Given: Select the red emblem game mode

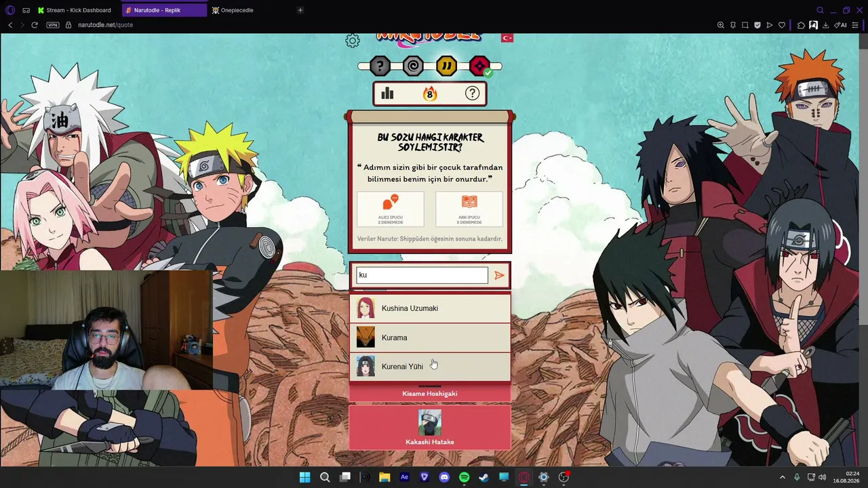Looking at the screenshot, I should pyautogui.click(x=479, y=66).
